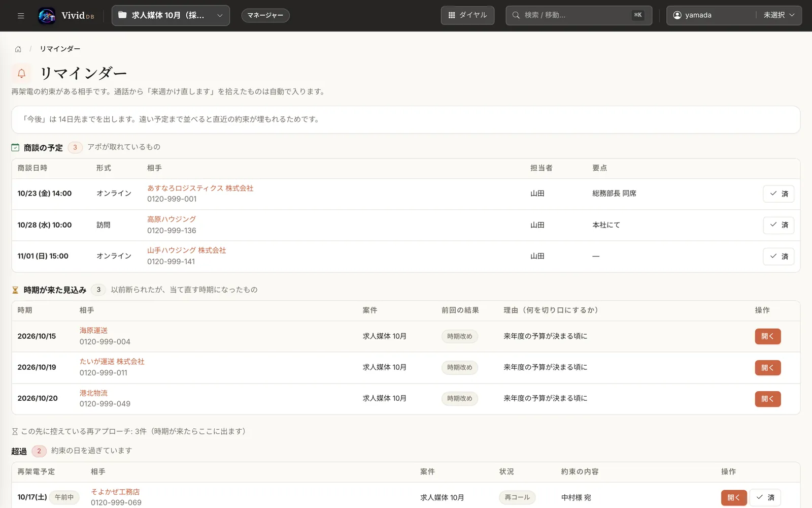
Task: Open the 求人媒体 10月 project dropdown
Action: coord(171,15)
